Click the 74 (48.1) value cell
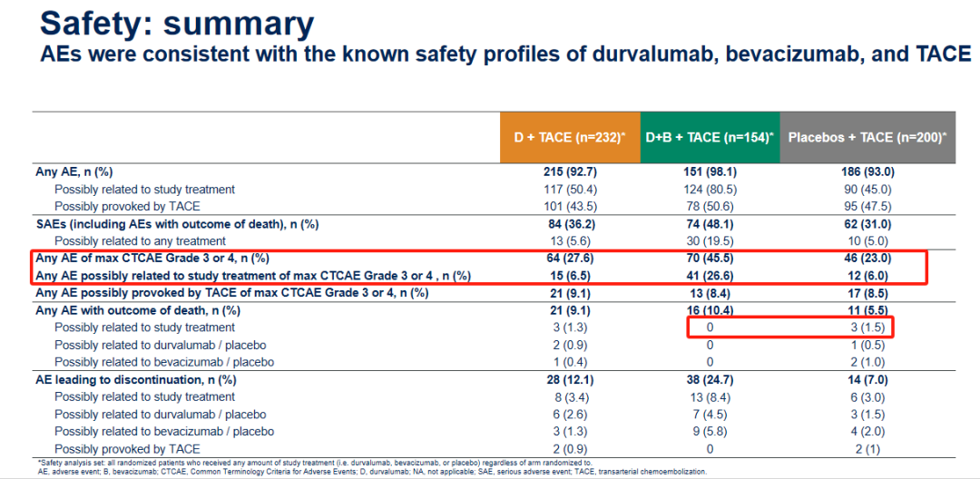 click(710, 223)
